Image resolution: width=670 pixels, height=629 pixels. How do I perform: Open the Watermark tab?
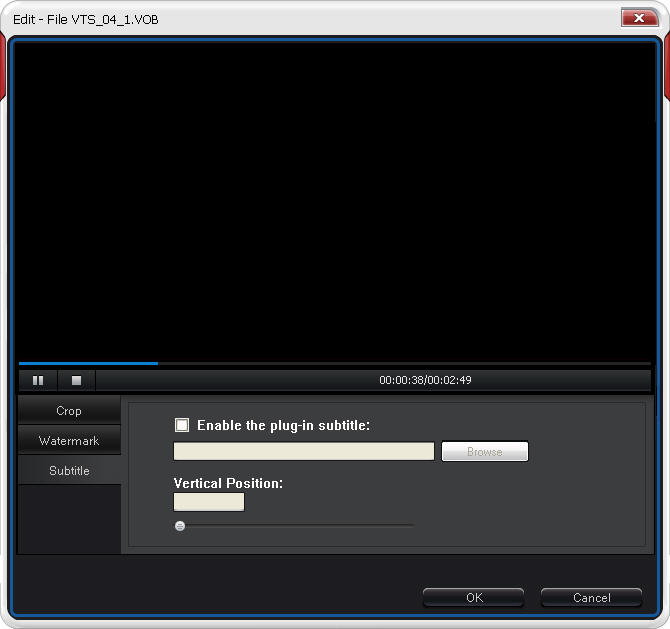(69, 441)
